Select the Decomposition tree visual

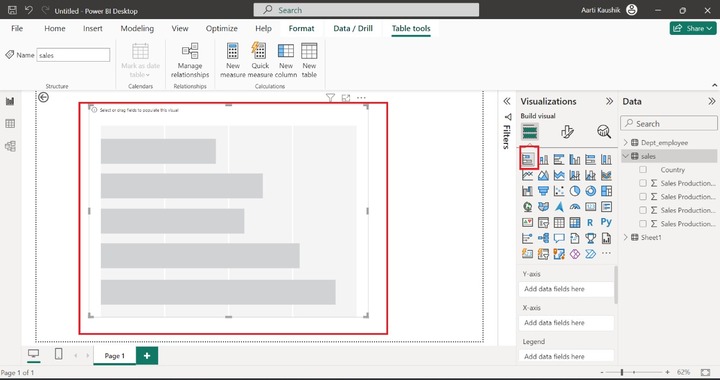544,238
